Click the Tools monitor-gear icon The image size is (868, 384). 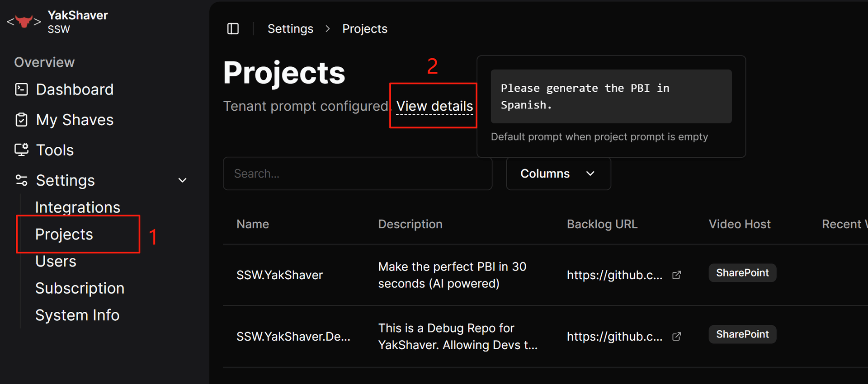click(21, 150)
